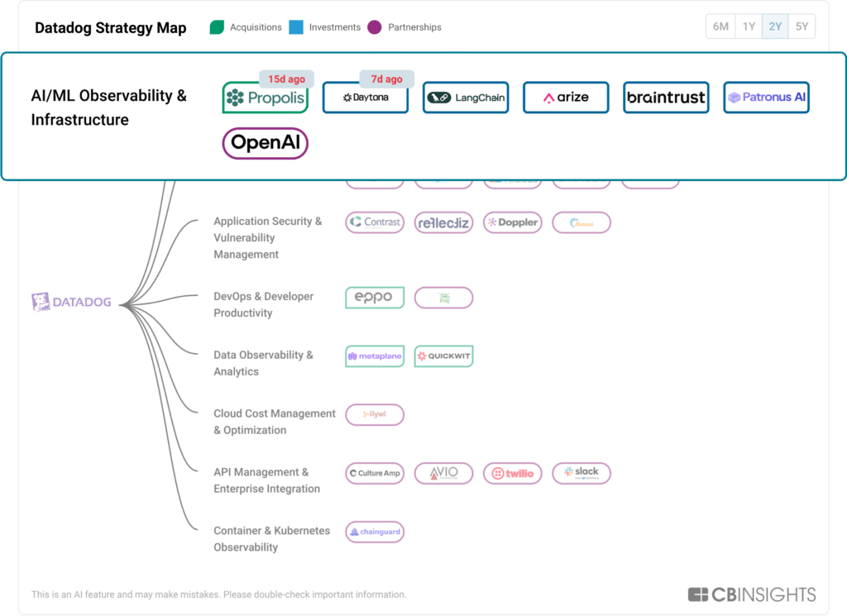Select the Twilio partnership logo
The image size is (847, 616).
(x=512, y=473)
